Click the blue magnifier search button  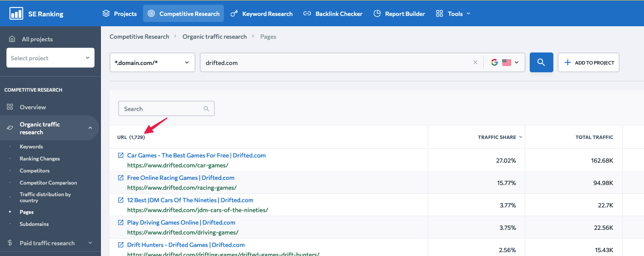[x=541, y=62]
